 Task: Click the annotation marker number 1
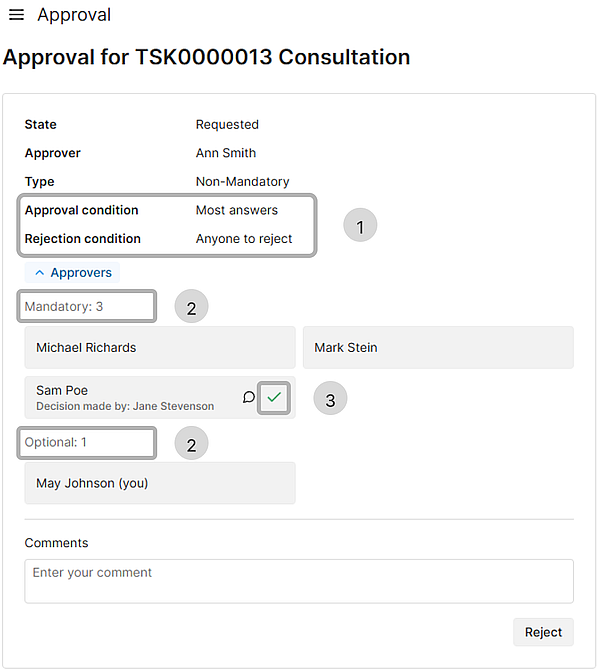(x=360, y=225)
